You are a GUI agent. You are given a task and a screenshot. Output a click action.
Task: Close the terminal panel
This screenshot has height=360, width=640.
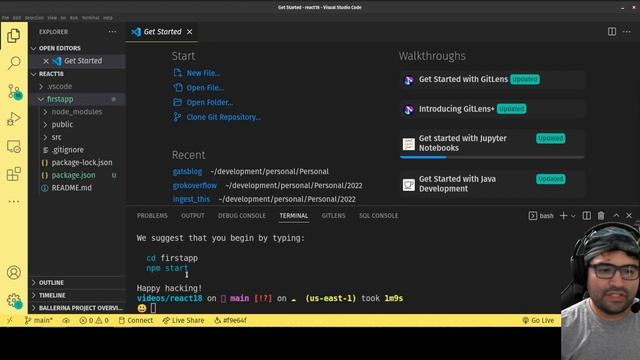point(629,216)
